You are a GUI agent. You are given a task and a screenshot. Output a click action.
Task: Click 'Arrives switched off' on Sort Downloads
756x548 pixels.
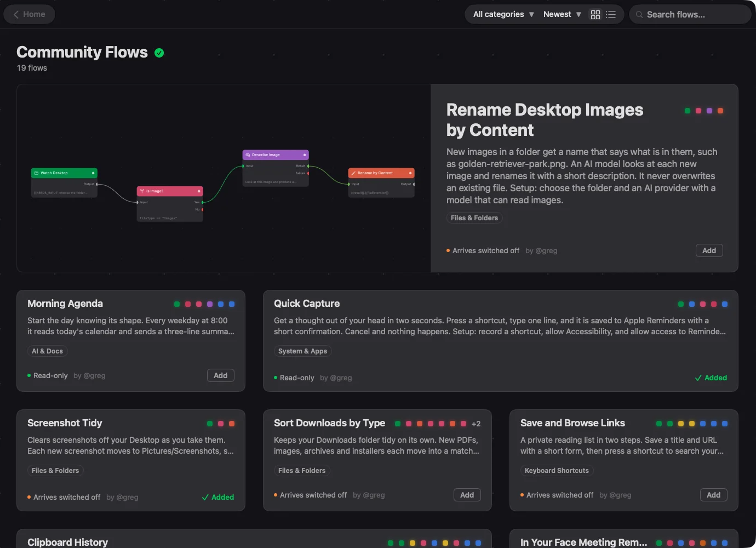313,495
